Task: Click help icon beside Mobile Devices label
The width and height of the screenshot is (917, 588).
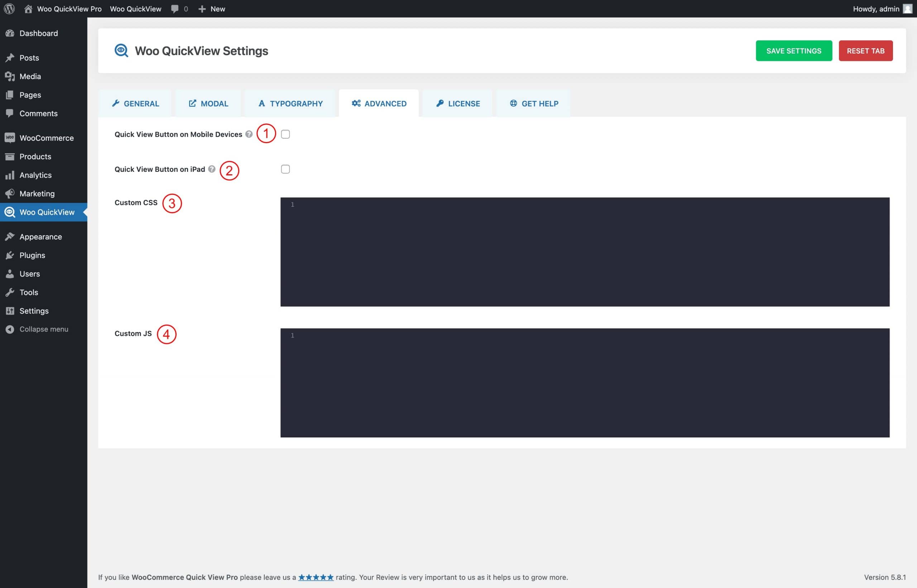Action: (249, 134)
